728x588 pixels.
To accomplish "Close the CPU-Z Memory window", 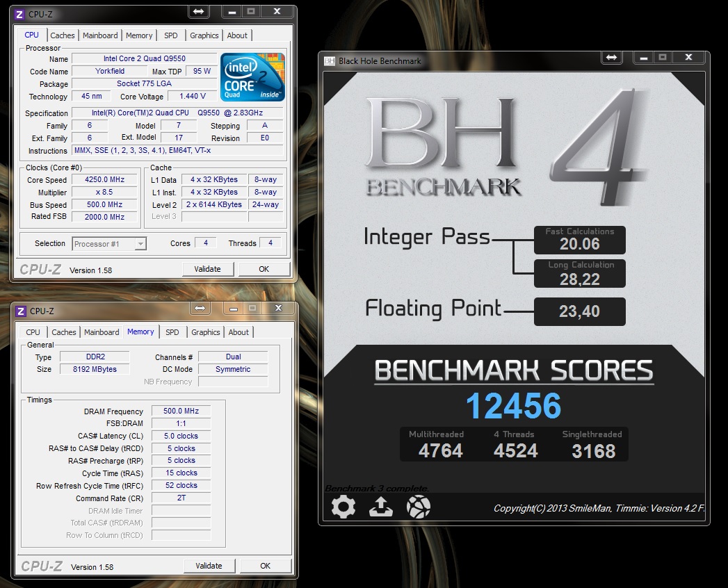I will click(x=278, y=308).
